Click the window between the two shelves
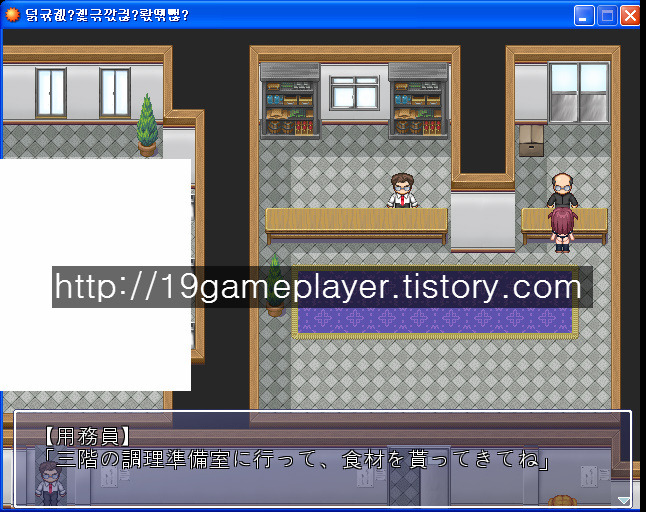The image size is (646, 512). pos(354,93)
